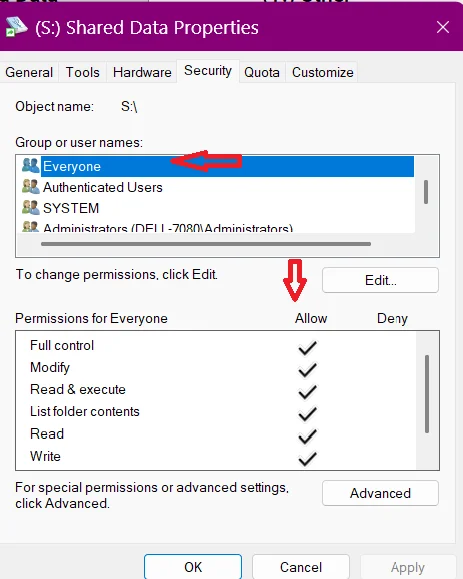Screen dimensions: 463x579
Task: Switch to the General tab
Action: tap(29, 72)
